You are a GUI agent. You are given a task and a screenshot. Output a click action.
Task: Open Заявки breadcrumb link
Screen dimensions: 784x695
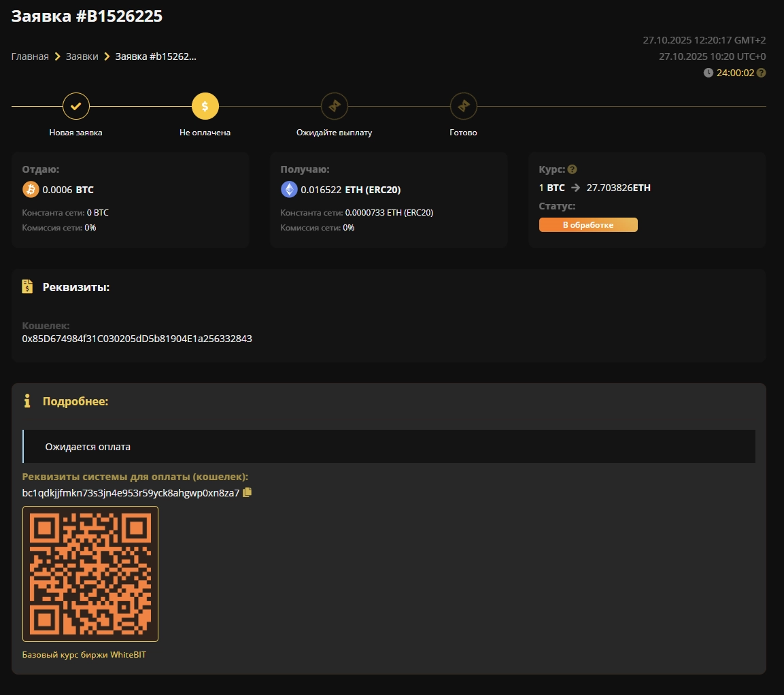click(x=82, y=56)
